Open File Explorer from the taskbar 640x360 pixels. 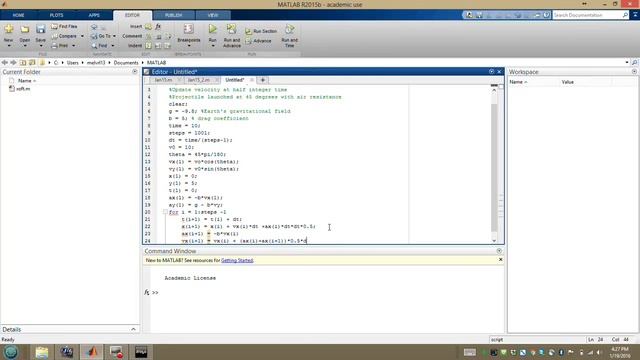42,352
